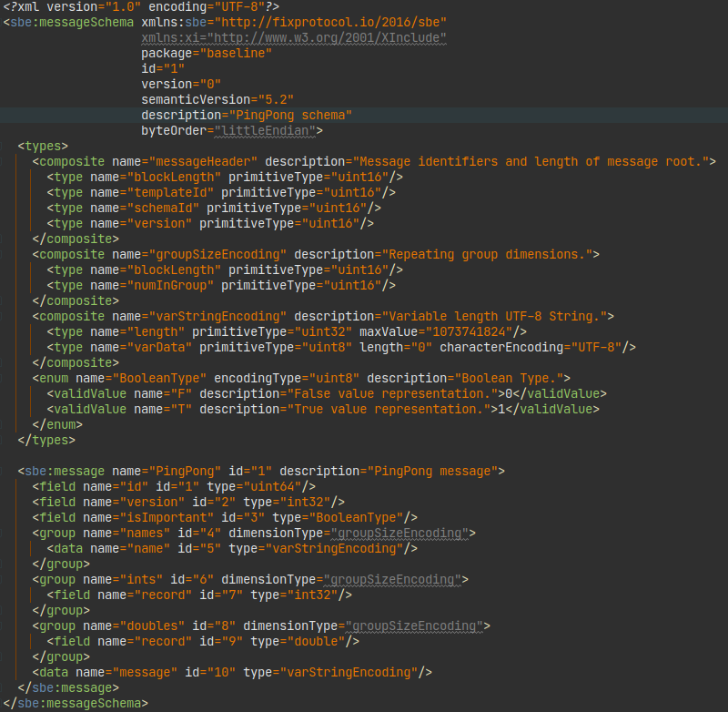Image resolution: width=728 pixels, height=712 pixels.
Task: Click type name "version" in messageHeader composite
Action: 159,223
